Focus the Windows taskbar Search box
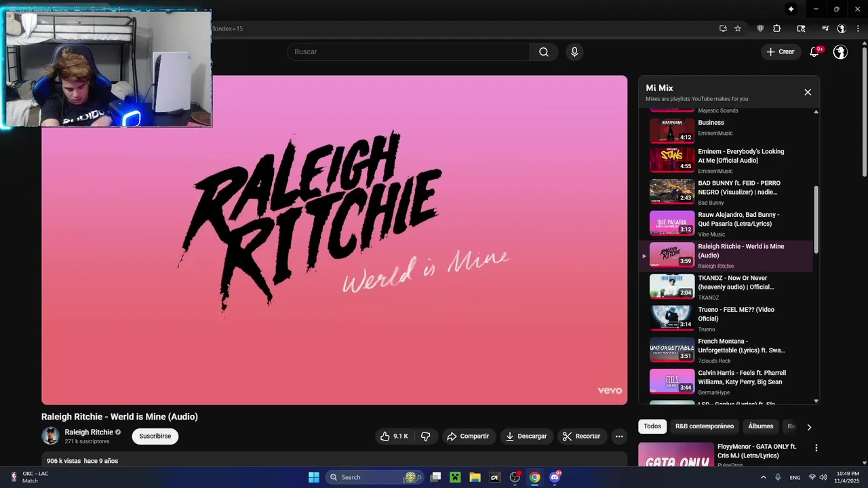 (x=374, y=477)
